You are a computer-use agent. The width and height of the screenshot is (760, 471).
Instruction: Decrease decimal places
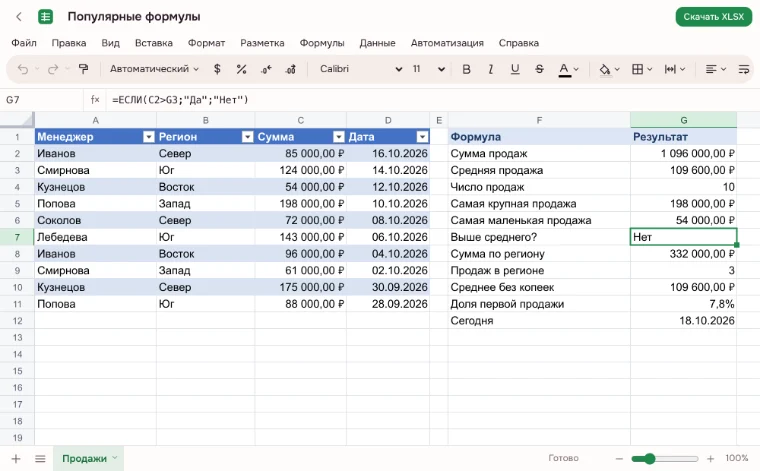pos(266,69)
